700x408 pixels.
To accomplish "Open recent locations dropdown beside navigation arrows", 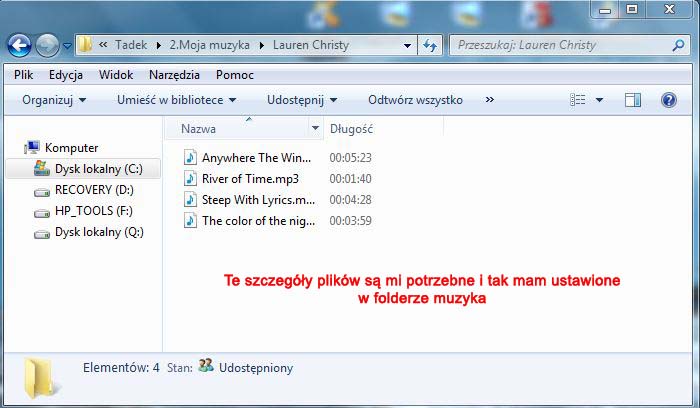I will [x=67, y=46].
